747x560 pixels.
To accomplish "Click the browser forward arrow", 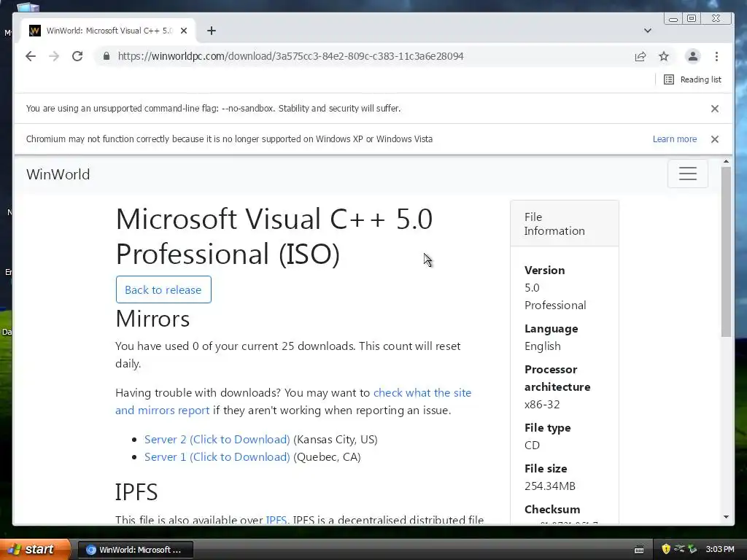I will pyautogui.click(x=54, y=56).
